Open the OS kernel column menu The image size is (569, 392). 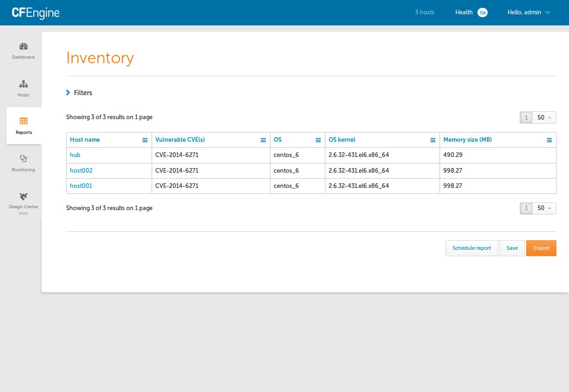click(x=432, y=140)
